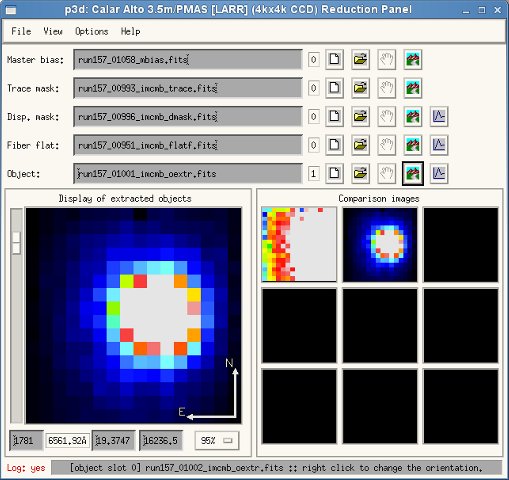Click the extracted object spatial map display

point(133,315)
